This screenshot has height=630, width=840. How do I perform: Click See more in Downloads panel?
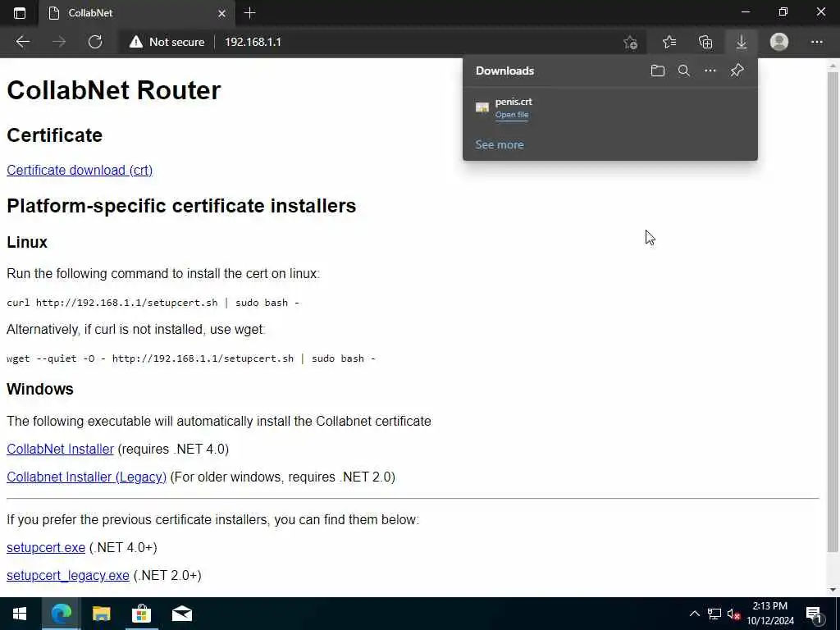point(500,144)
